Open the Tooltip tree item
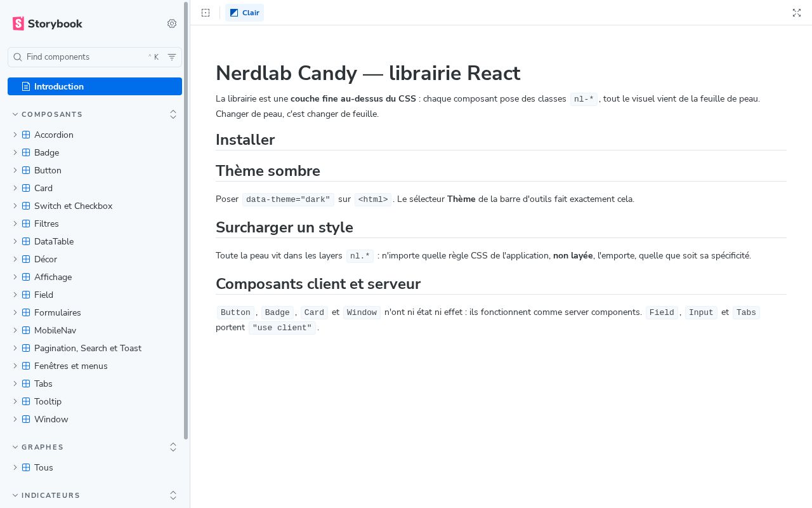This screenshot has height=508, width=812. click(x=95, y=401)
